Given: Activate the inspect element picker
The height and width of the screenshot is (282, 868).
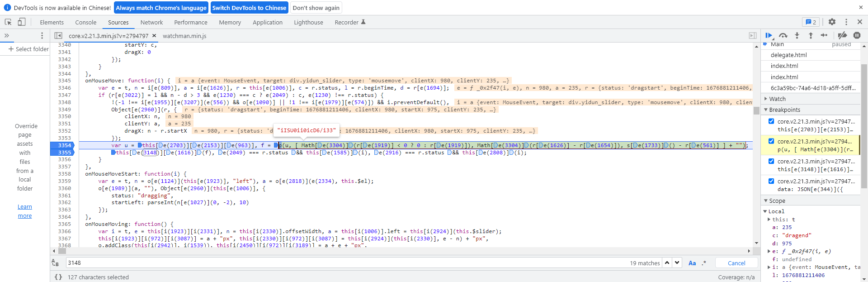Looking at the screenshot, I should (8, 22).
